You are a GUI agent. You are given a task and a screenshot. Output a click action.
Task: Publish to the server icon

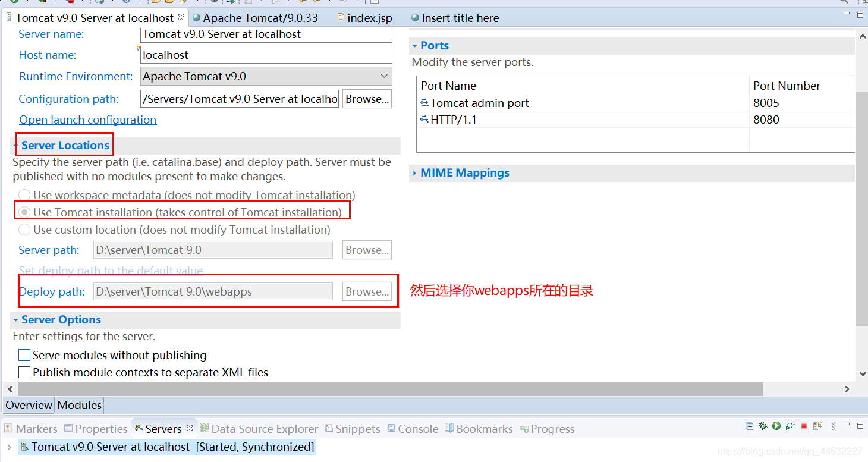[817, 426]
